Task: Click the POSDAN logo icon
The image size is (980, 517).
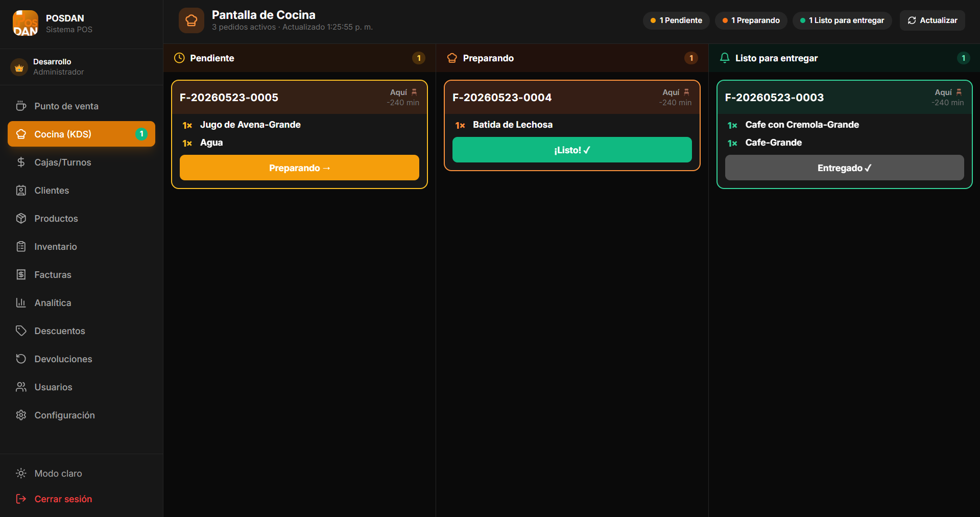Action: click(26, 23)
